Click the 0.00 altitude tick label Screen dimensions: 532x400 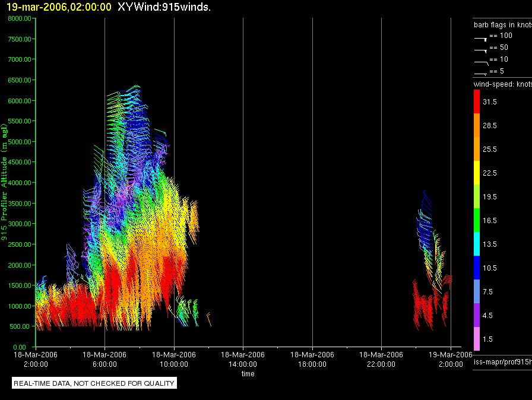pos(20,347)
